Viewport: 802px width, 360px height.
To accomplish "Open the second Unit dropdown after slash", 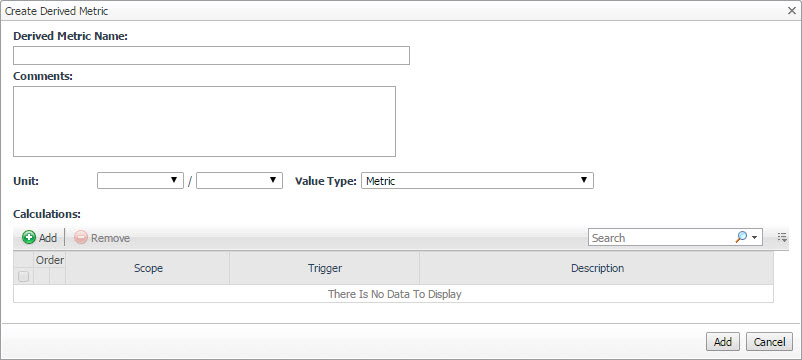I will 239,181.
